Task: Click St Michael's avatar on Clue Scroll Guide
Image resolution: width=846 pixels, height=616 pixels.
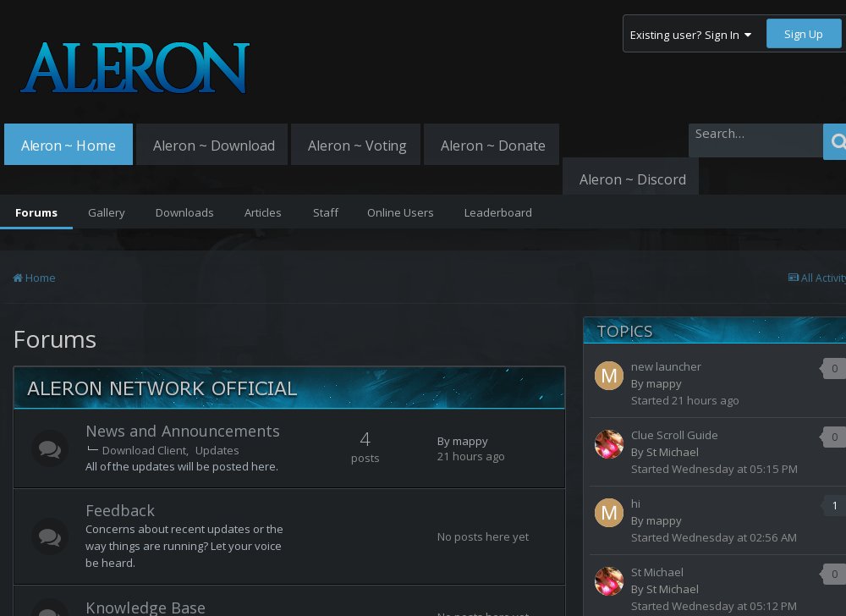Action: pyautogui.click(x=609, y=443)
